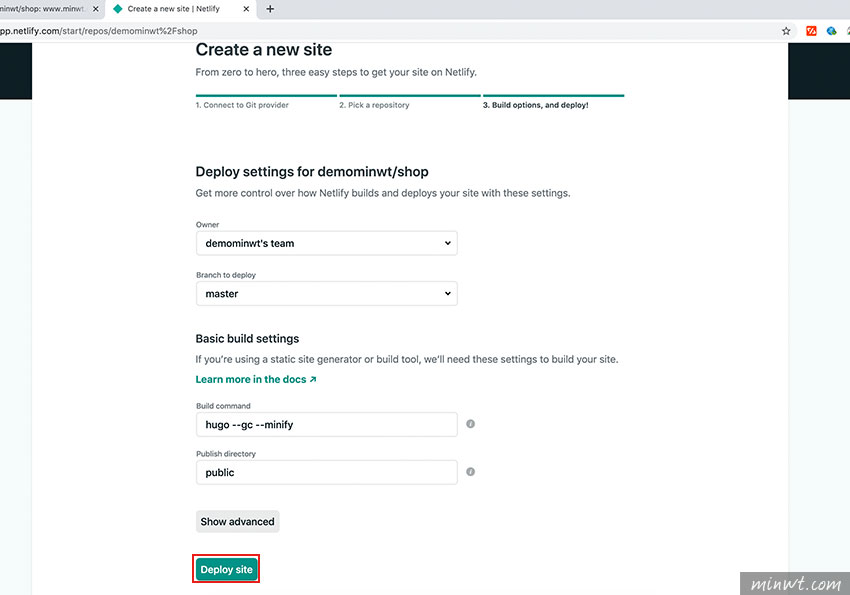Click the Publish directory input field

point(326,473)
